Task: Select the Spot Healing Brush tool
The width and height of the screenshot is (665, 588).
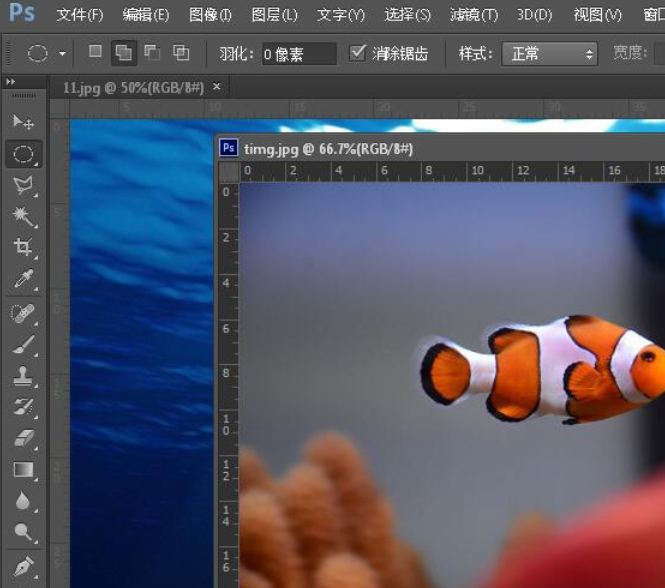Action: click(x=23, y=314)
